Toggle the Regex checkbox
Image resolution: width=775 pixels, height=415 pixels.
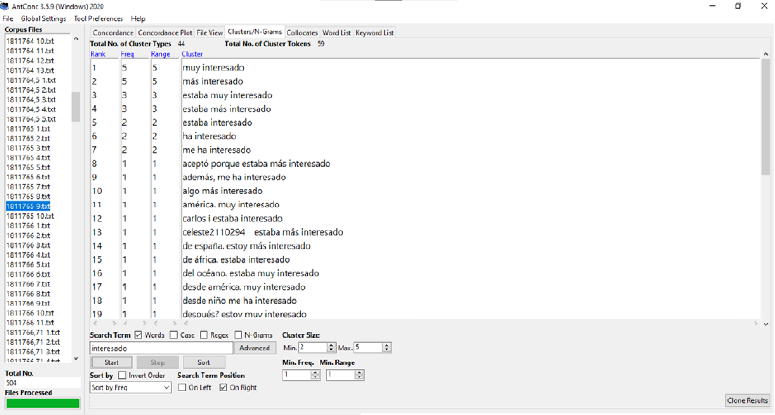pyautogui.click(x=204, y=335)
